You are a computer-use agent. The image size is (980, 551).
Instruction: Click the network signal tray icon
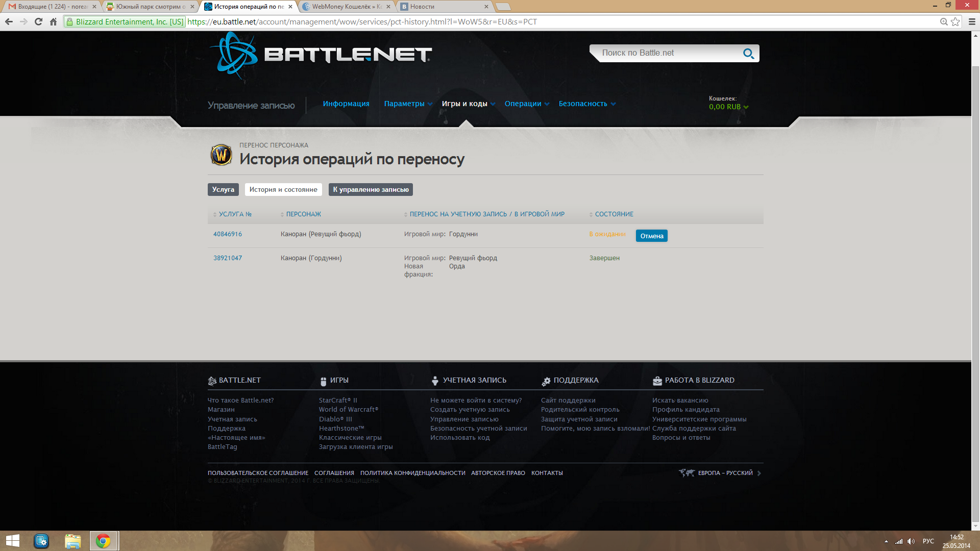coord(899,541)
